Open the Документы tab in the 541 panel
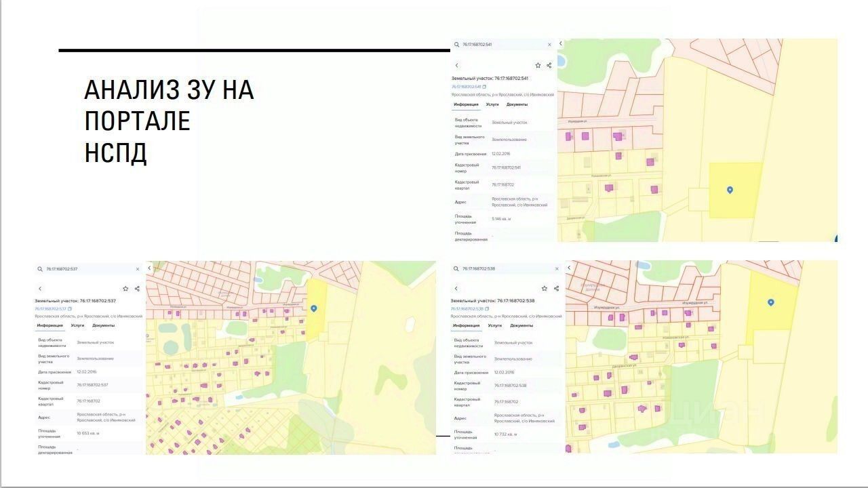The image size is (868, 488). (x=517, y=104)
